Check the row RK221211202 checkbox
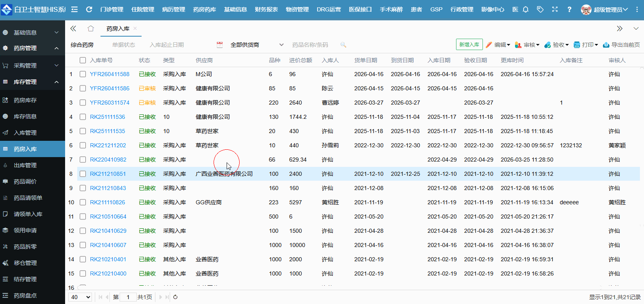644x304 pixels. 83,145
